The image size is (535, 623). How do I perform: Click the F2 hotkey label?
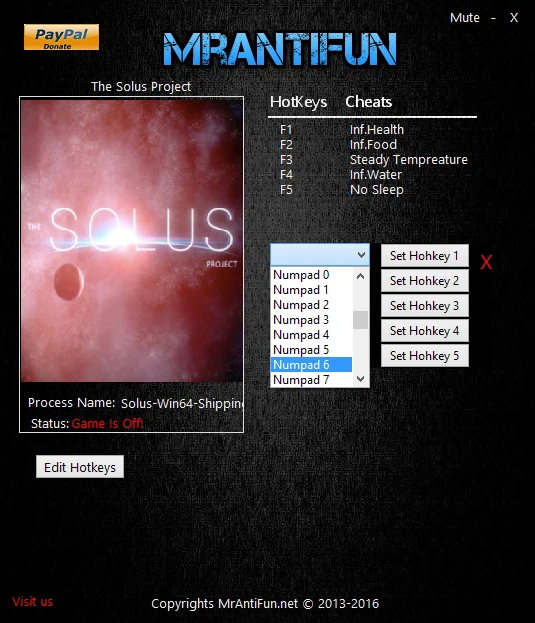click(286, 145)
